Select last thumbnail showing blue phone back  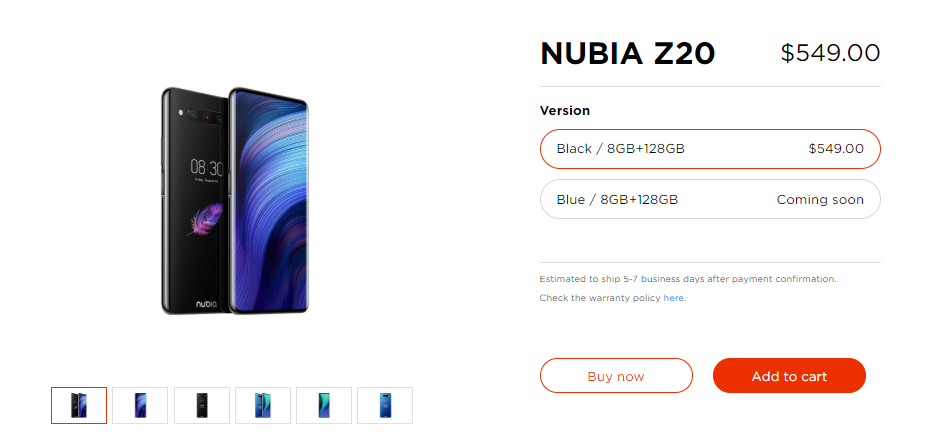point(385,405)
